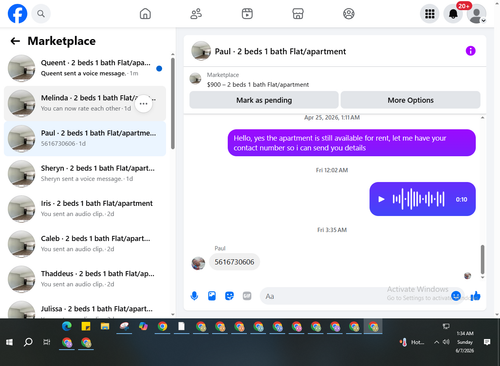Open the Friends icon in top navigation

[196, 14]
